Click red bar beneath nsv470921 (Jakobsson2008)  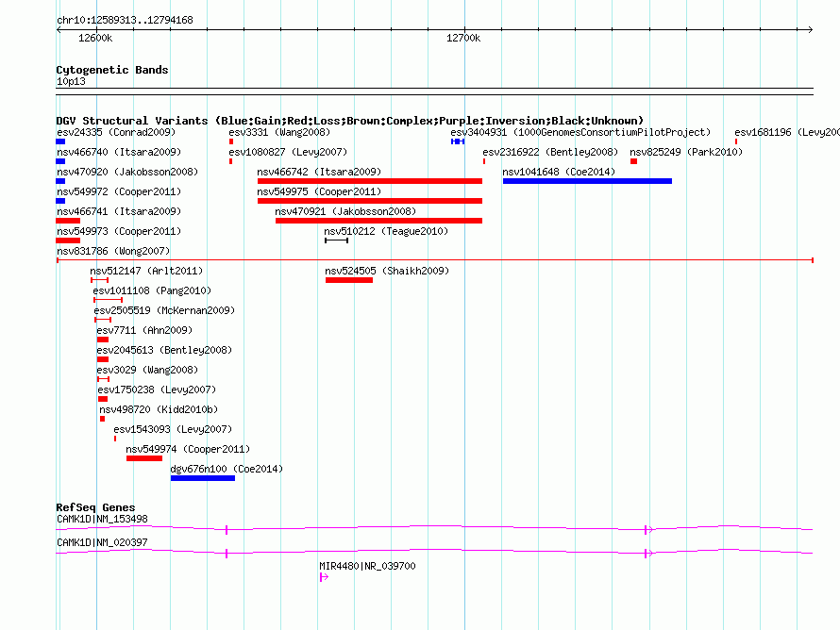(x=378, y=221)
